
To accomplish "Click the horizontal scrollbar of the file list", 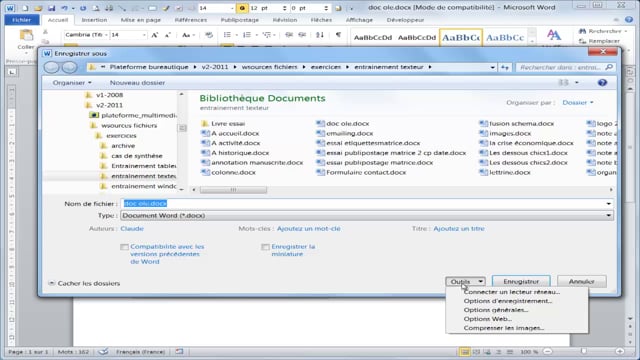I will [233, 190].
